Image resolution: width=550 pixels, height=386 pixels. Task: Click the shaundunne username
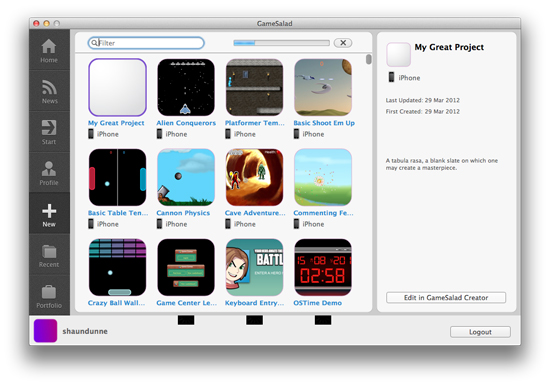coord(85,331)
